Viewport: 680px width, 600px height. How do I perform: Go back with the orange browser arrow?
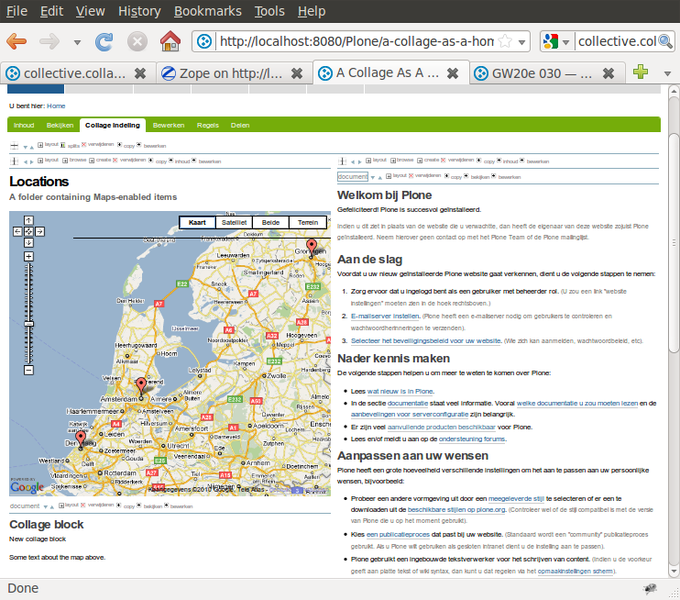pyautogui.click(x=17, y=42)
